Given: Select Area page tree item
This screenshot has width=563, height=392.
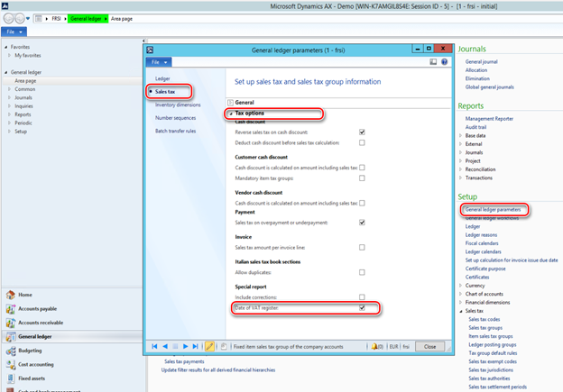Looking at the screenshot, I should tap(25, 81).
